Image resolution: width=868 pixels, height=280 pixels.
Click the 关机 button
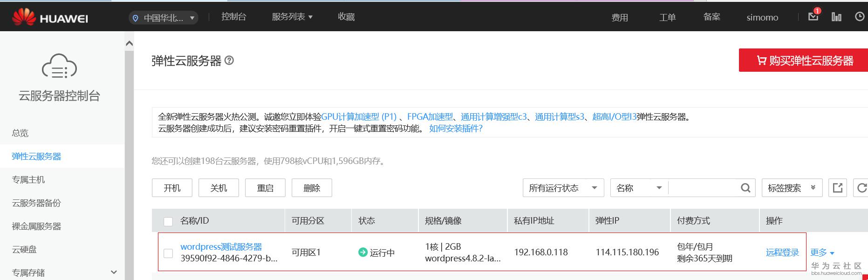point(219,188)
